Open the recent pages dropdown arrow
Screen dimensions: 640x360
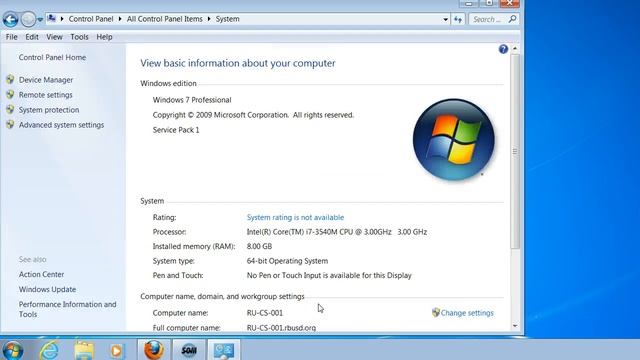[40, 19]
